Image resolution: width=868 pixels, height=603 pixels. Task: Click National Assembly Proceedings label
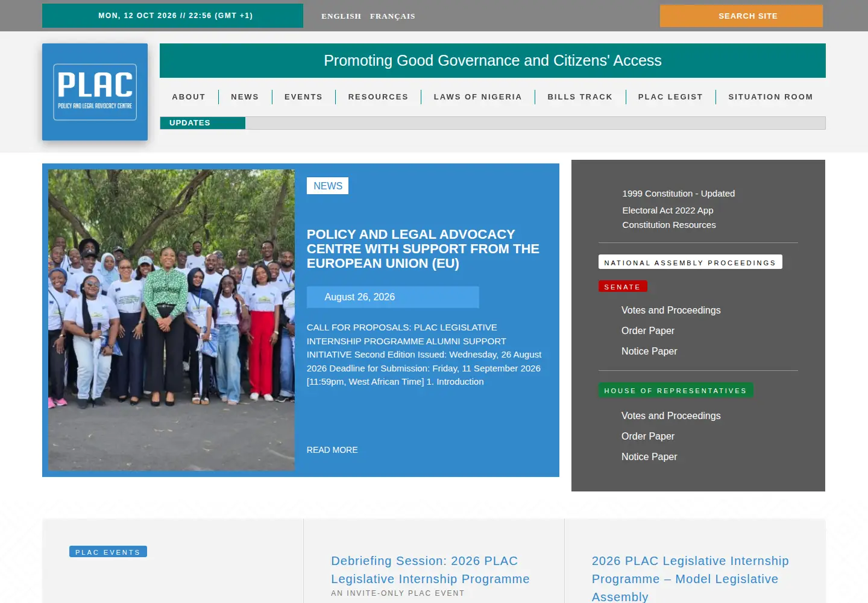[x=690, y=262]
